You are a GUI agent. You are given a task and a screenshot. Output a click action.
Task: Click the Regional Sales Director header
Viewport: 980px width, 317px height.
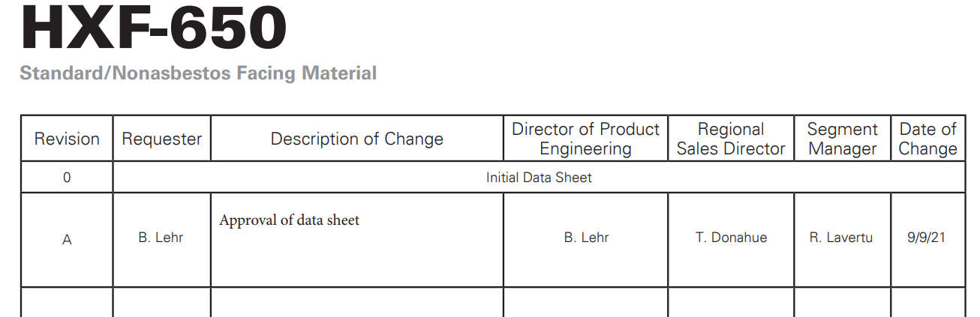tap(731, 139)
